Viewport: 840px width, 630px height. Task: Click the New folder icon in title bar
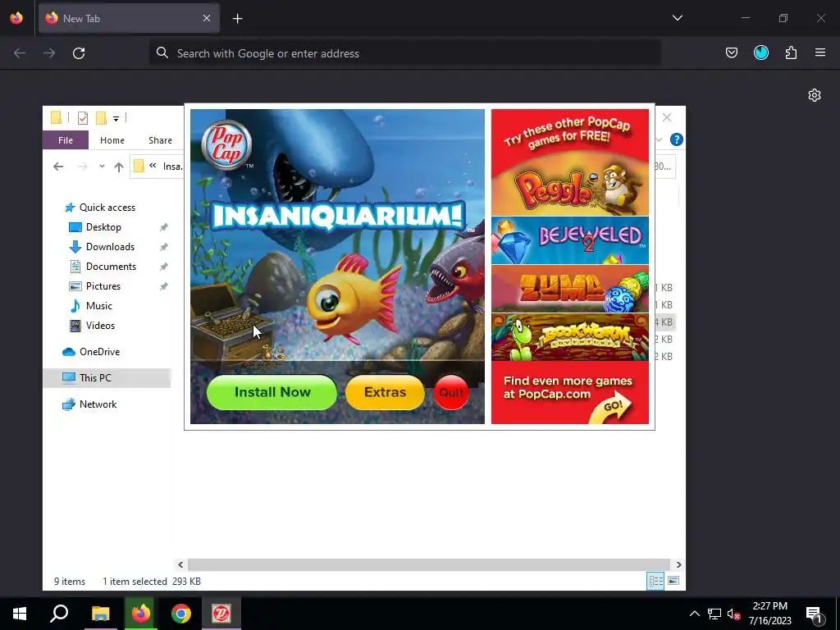point(101,118)
